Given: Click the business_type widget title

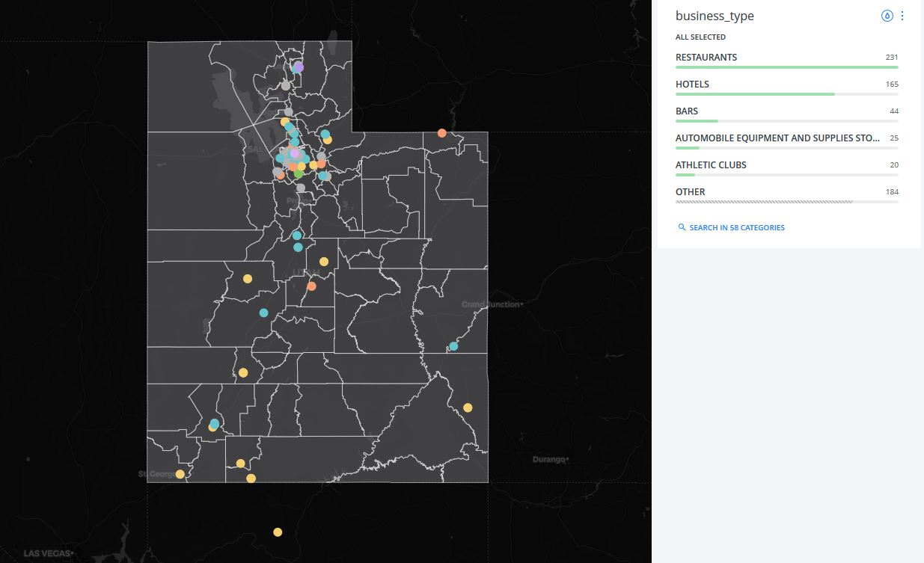Looking at the screenshot, I should [715, 16].
